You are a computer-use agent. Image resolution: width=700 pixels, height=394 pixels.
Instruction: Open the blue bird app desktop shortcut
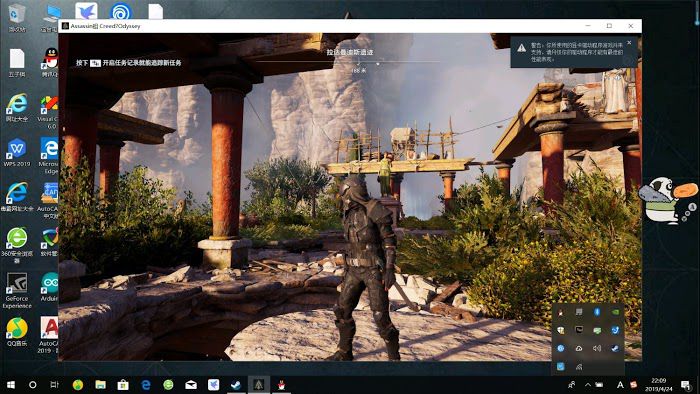point(86,11)
